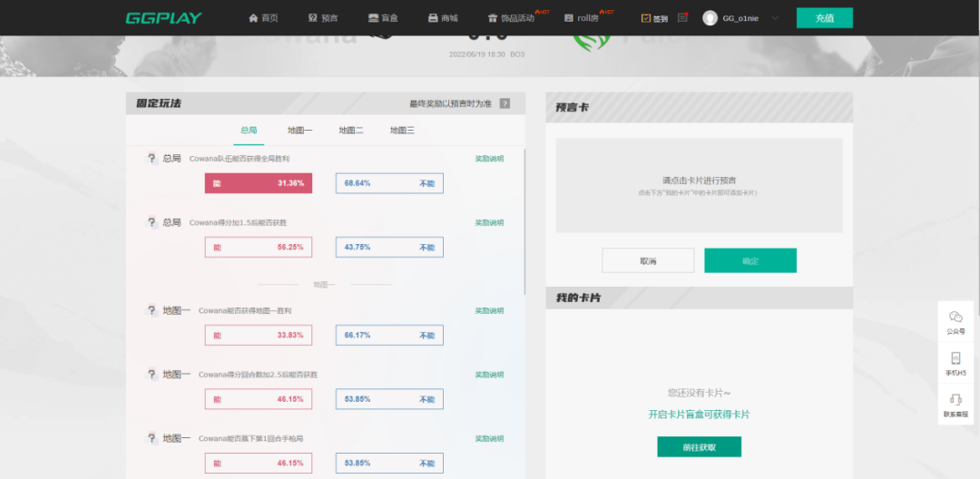Open the 手机H5 mobile icon

pyautogui.click(x=955, y=364)
